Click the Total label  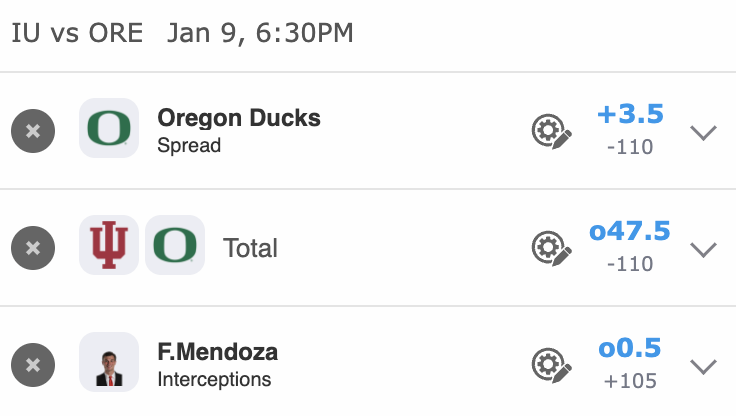250,247
